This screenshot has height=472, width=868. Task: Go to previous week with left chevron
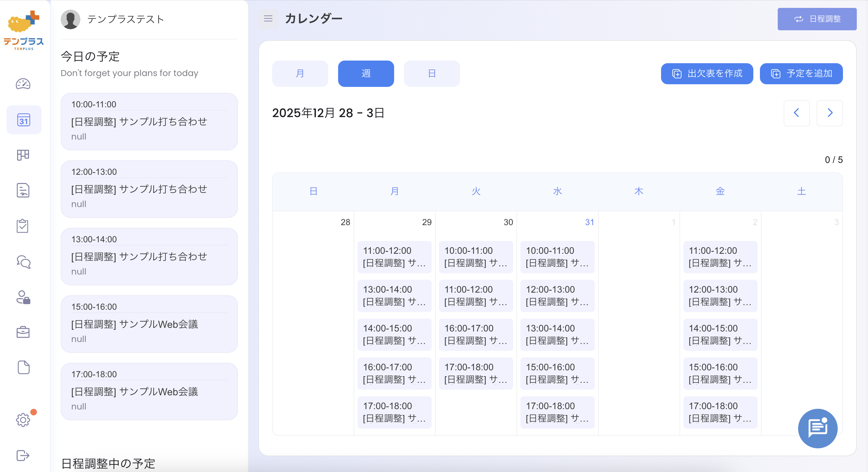click(796, 113)
